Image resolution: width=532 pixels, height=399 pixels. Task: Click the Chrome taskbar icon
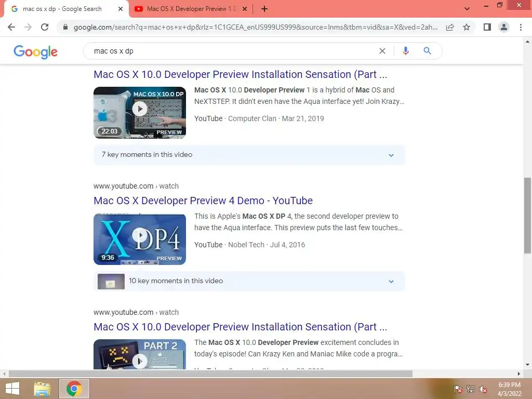tap(74, 389)
